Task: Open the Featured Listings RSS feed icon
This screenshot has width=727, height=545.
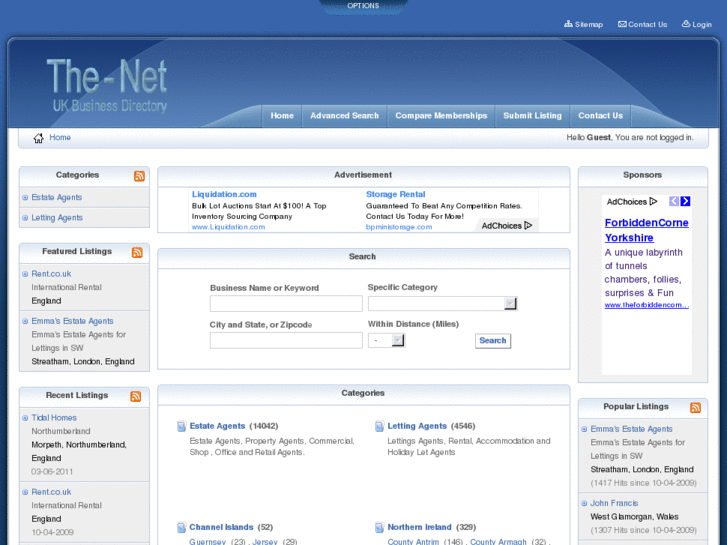Action: (x=137, y=252)
